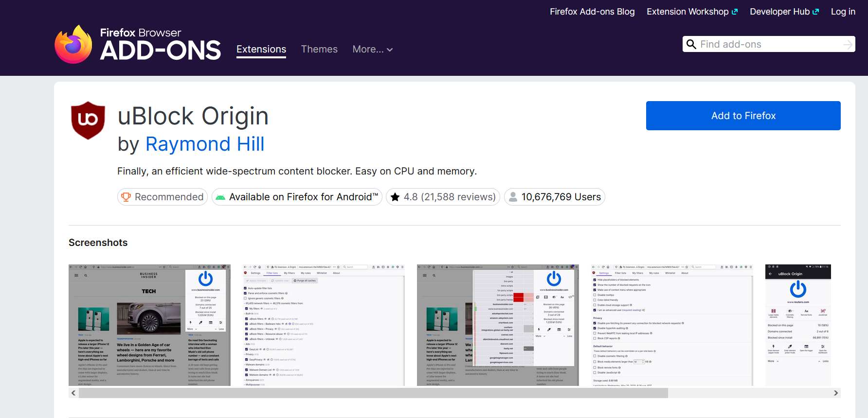Open the first Business Insider popup screenshot
The image size is (868, 418).
point(149,325)
